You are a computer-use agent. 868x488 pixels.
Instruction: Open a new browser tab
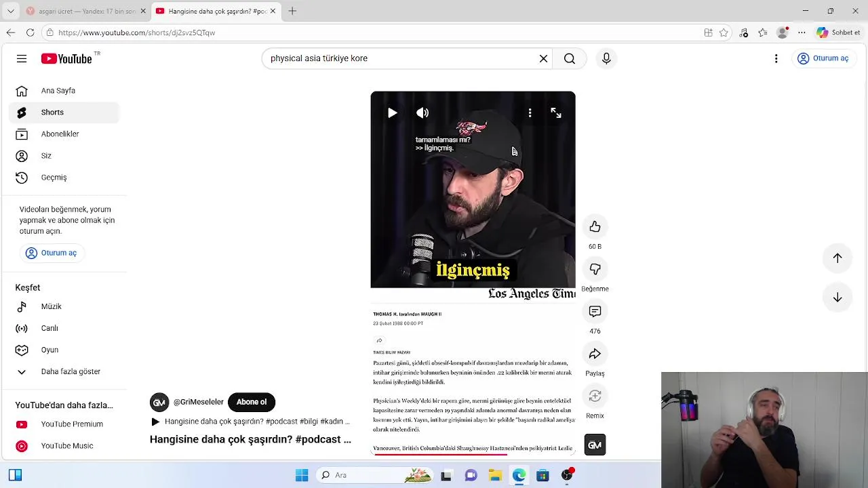292,11
